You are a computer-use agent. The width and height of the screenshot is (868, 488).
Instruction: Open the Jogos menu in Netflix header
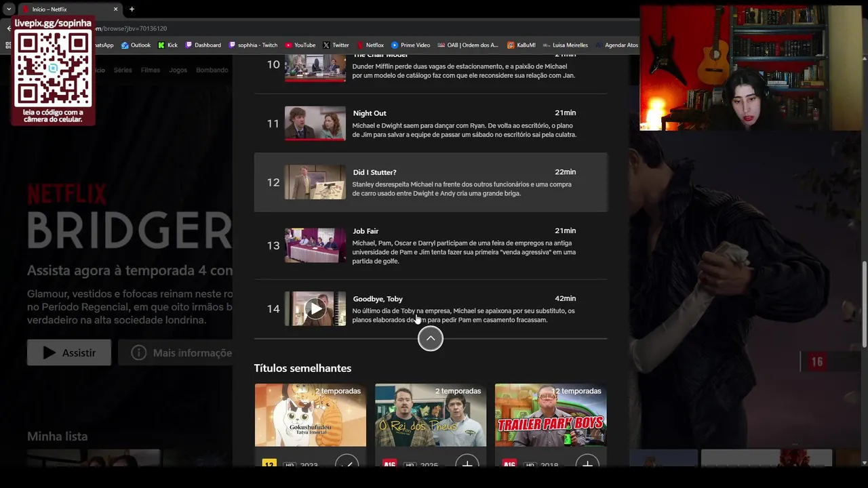coord(178,70)
